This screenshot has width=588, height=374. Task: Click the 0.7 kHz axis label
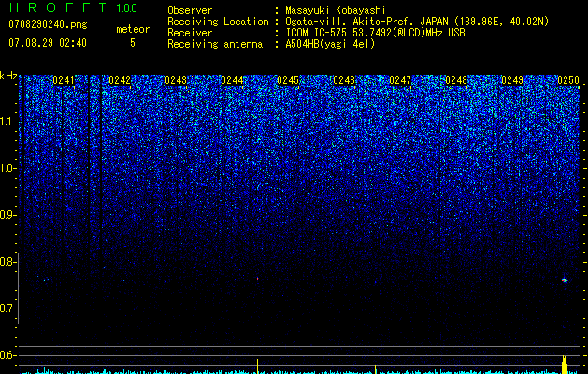(7, 309)
